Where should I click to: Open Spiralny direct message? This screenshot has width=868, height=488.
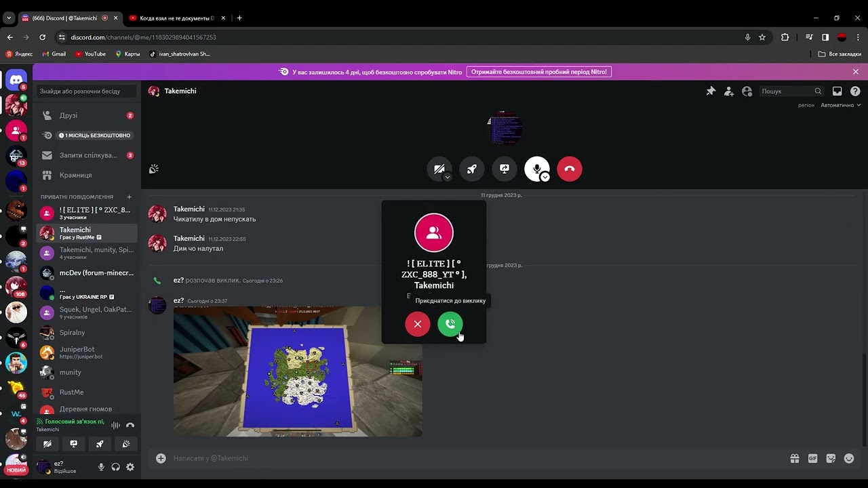tap(87, 333)
